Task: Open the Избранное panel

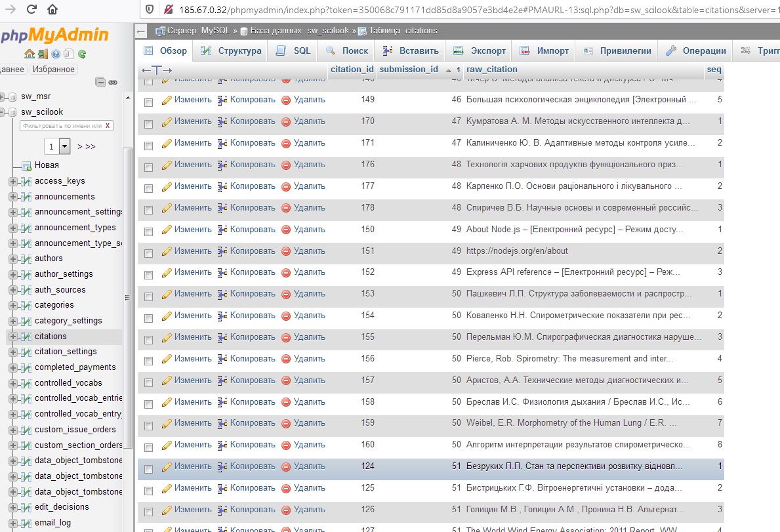Action: (53, 69)
